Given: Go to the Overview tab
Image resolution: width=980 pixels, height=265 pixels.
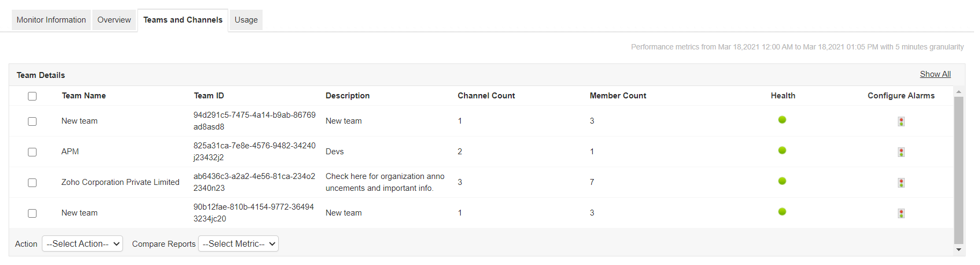Looking at the screenshot, I should (x=114, y=20).
